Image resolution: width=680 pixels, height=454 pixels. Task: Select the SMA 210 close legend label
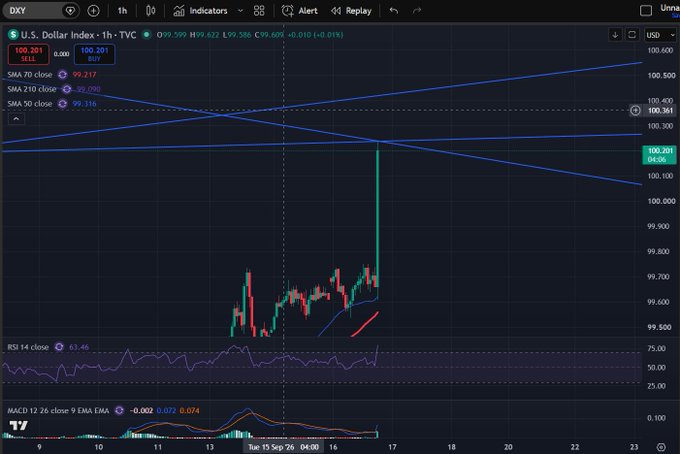(32, 89)
